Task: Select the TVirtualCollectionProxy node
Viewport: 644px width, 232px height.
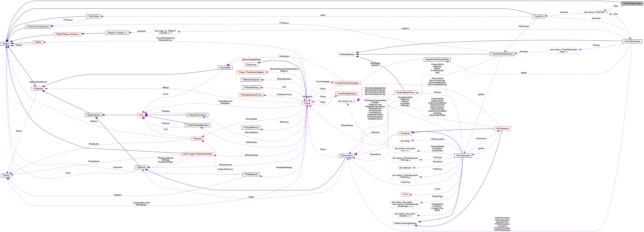Action: 251,95
